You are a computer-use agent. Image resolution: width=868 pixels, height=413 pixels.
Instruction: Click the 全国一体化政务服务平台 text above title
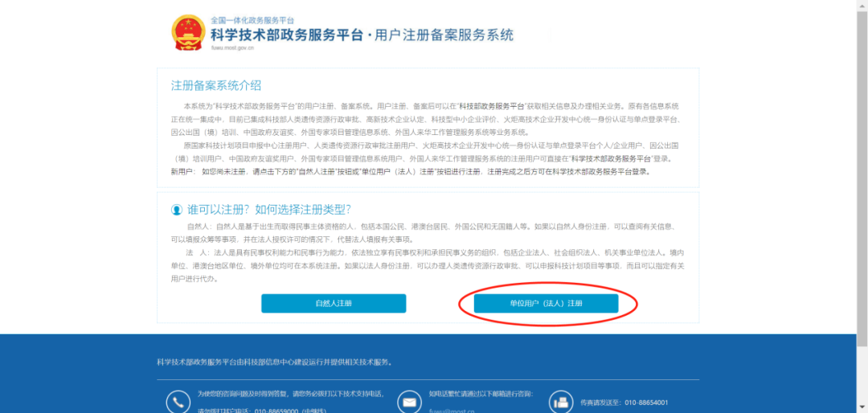tap(252, 19)
